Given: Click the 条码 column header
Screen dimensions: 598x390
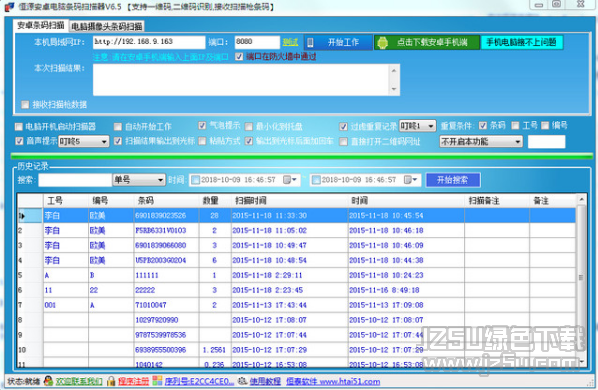Looking at the screenshot, I should tap(166, 201).
